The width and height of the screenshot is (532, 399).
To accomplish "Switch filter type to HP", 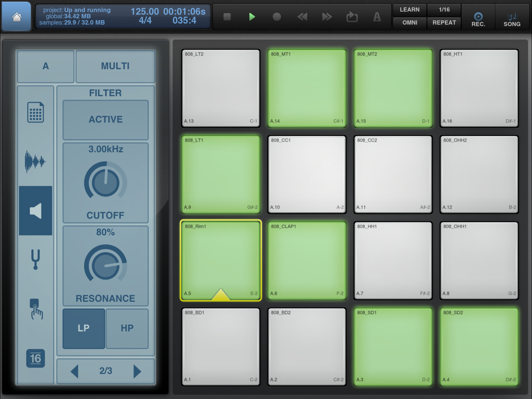I will pos(127,329).
